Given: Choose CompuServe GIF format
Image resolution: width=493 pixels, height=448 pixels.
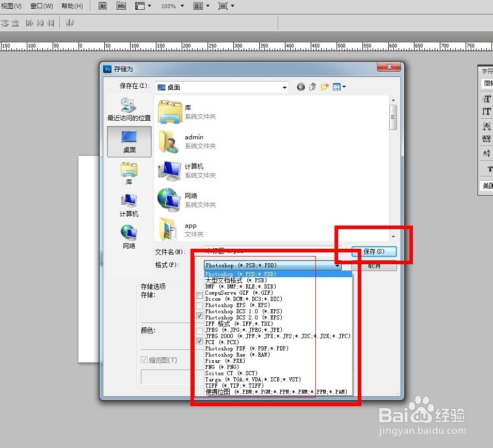Looking at the screenshot, I should pyautogui.click(x=278, y=293).
